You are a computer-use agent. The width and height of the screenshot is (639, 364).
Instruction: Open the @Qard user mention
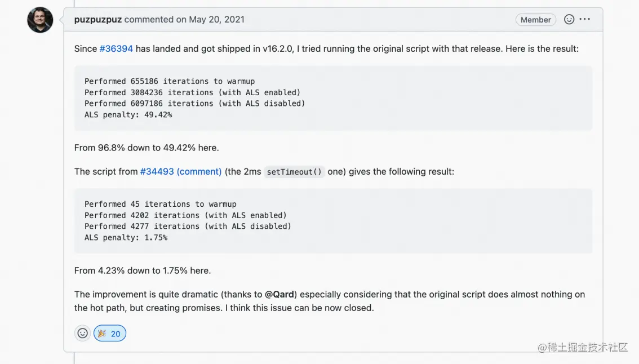[279, 294]
